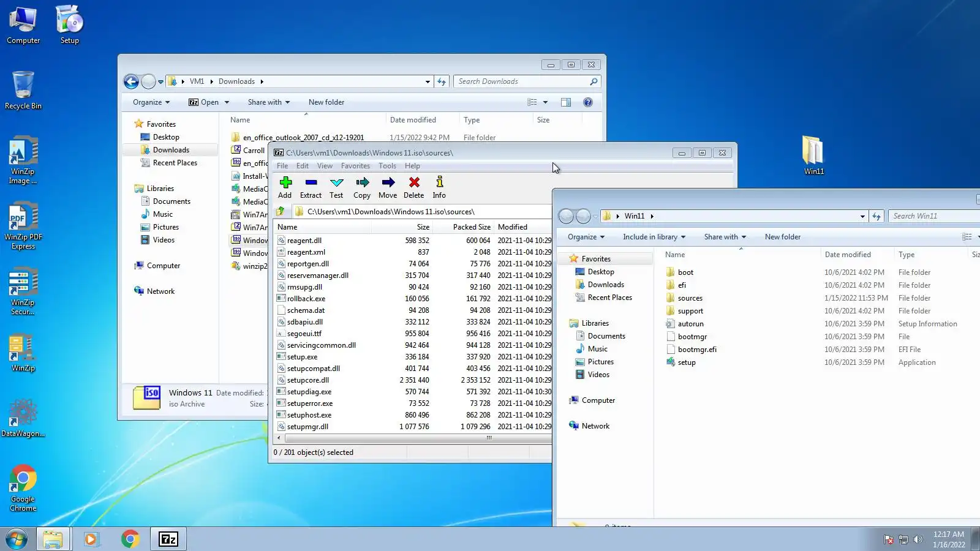Expand the Organize dropdown in Downloads window
This screenshot has height=551, width=980.
pos(151,102)
